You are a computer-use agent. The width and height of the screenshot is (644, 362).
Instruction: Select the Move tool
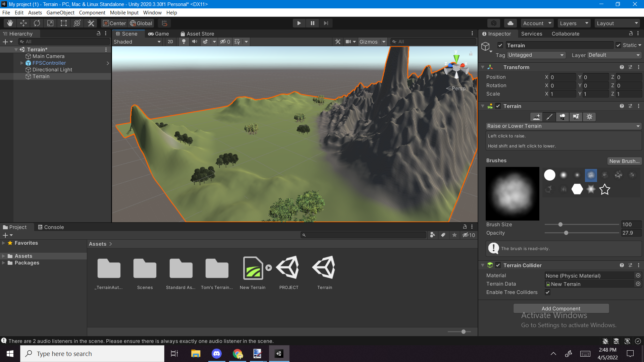click(x=23, y=23)
